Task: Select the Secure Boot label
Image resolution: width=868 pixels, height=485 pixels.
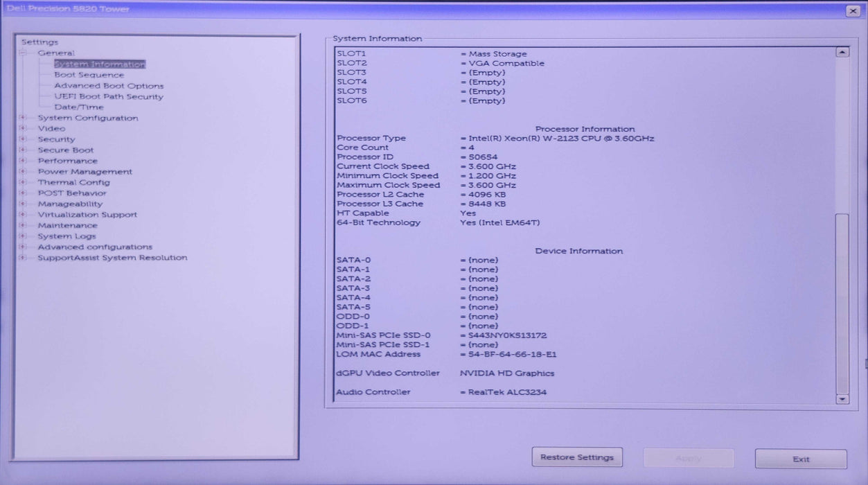Action: 66,150
